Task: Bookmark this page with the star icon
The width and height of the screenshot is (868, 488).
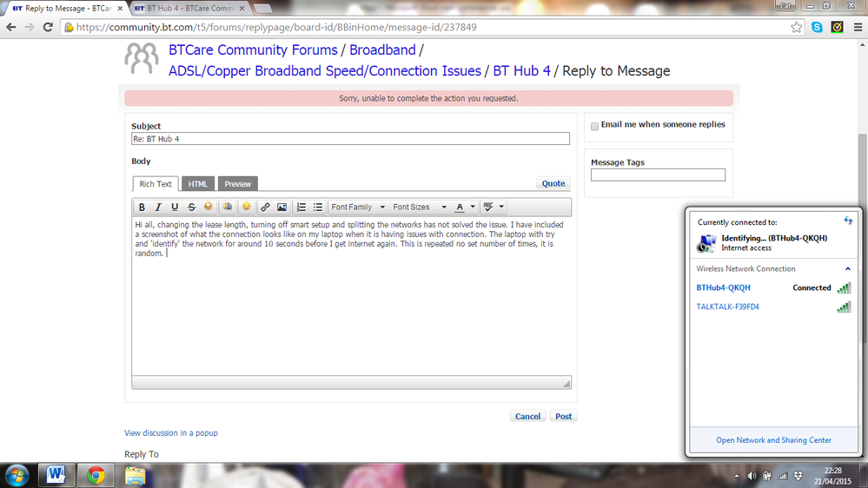Action: 796,27
